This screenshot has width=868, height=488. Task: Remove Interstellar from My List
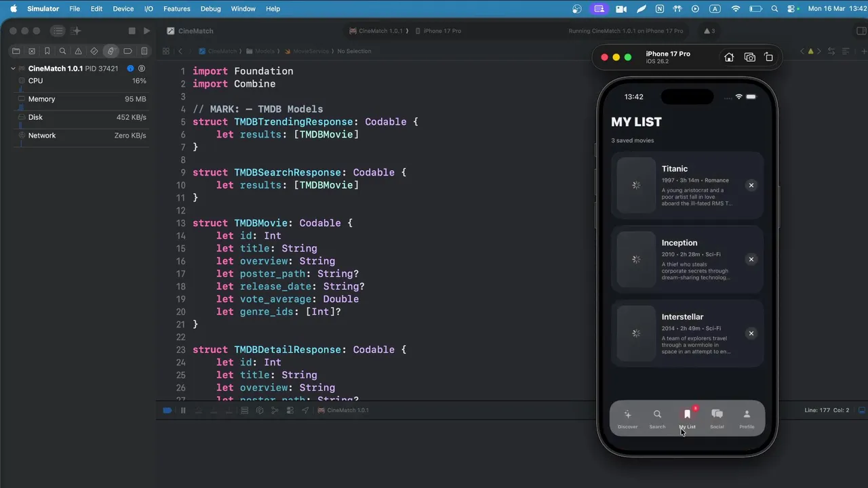(751, 333)
